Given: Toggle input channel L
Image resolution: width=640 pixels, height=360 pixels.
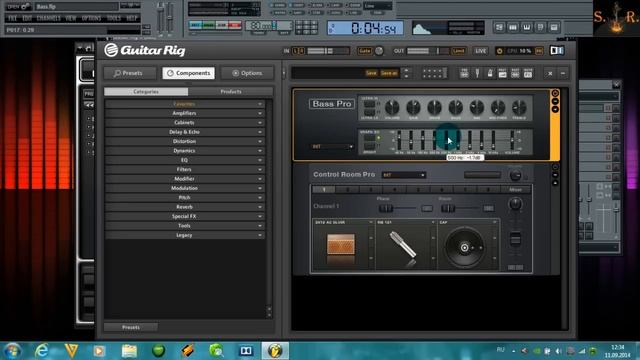Looking at the screenshot, I should pos(296,51).
